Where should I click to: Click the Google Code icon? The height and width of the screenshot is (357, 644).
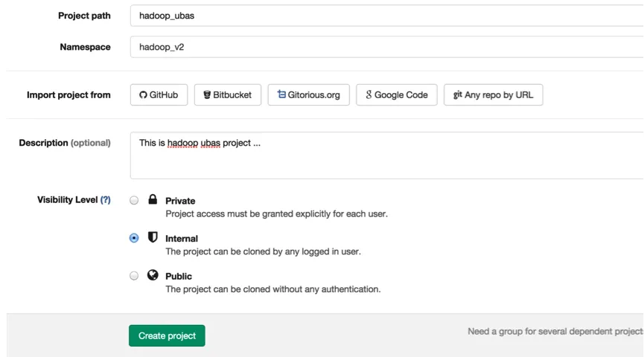(x=369, y=94)
